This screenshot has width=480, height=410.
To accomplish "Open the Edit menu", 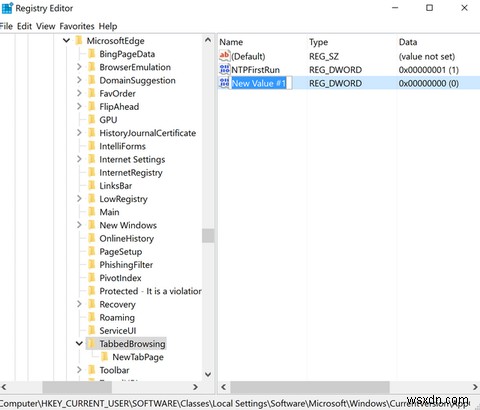I will pos(24,26).
